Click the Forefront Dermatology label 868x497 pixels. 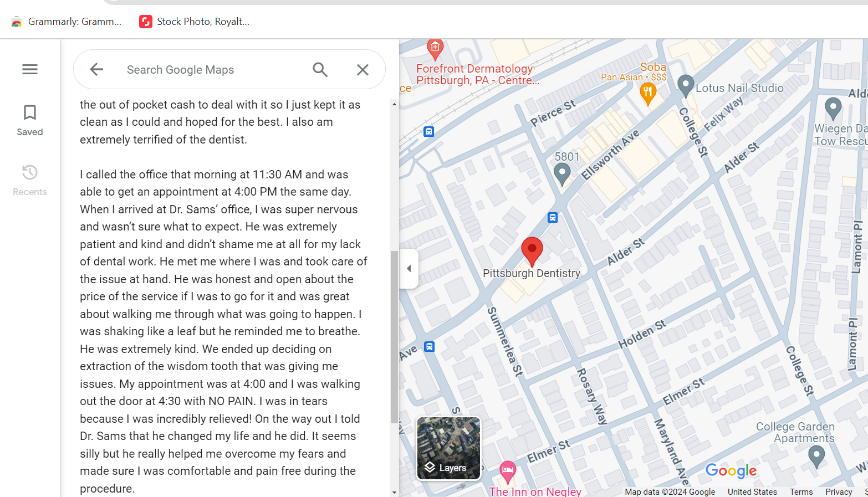coord(477,74)
